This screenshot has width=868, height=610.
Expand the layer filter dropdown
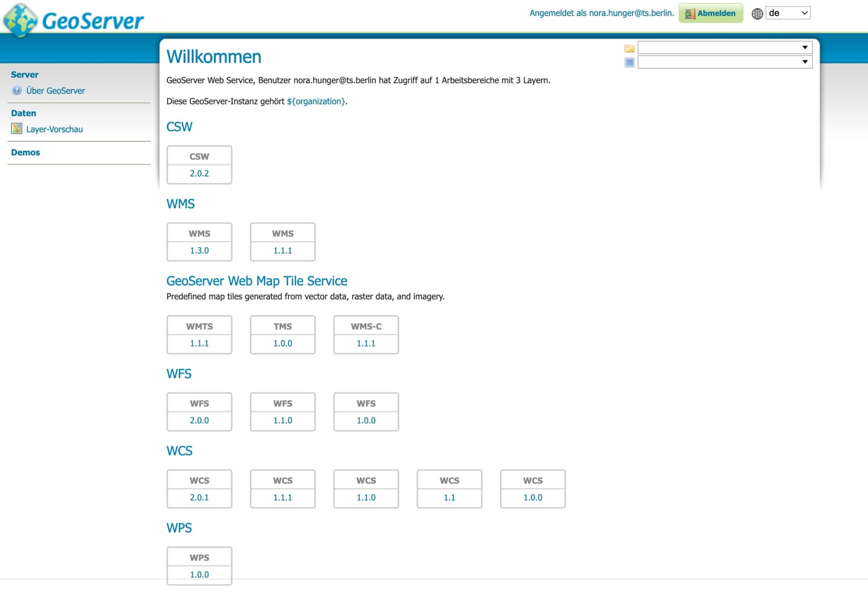coord(724,62)
